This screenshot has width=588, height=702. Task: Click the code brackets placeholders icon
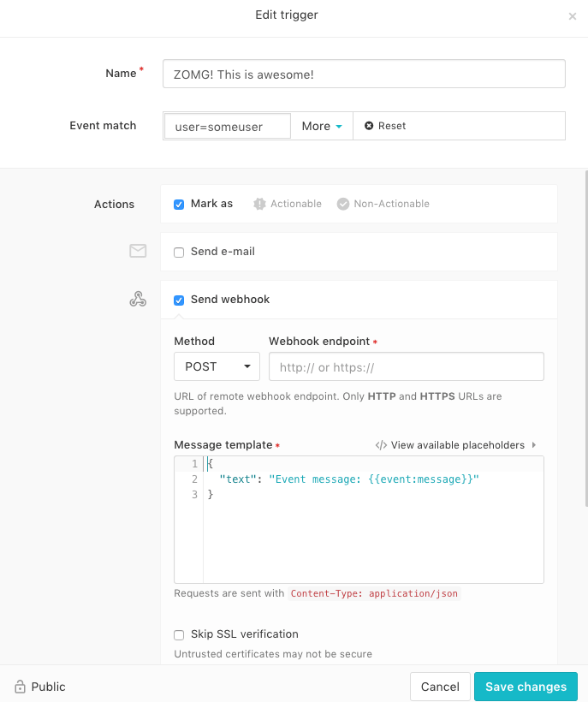click(381, 445)
